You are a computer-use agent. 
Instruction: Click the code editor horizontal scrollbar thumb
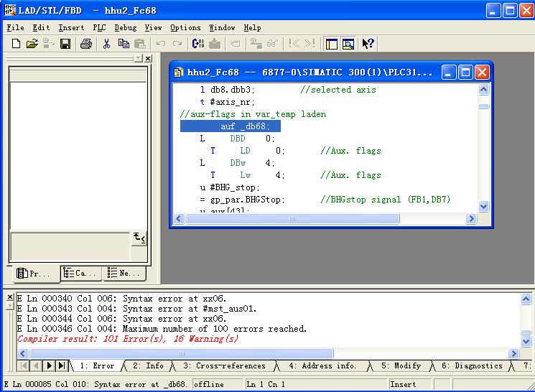pos(292,219)
